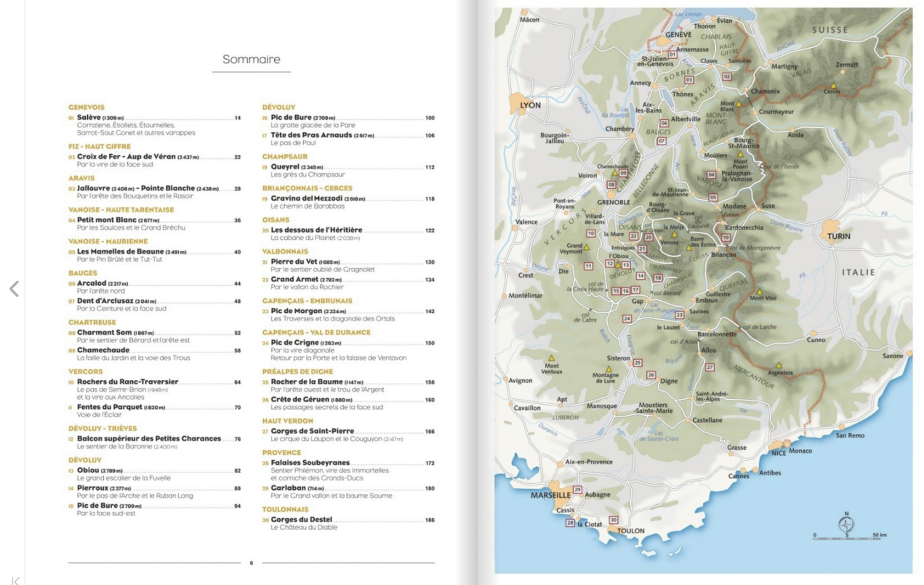This screenshot has width=924, height=585.
Task: Click map marker 24 southwest of Gap
Action: [x=627, y=318]
